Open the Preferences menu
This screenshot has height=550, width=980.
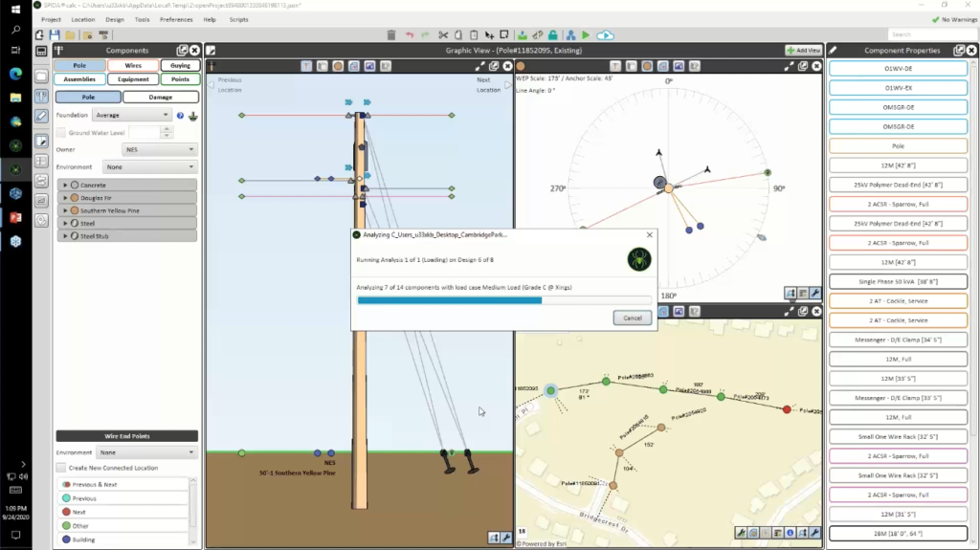click(x=176, y=19)
